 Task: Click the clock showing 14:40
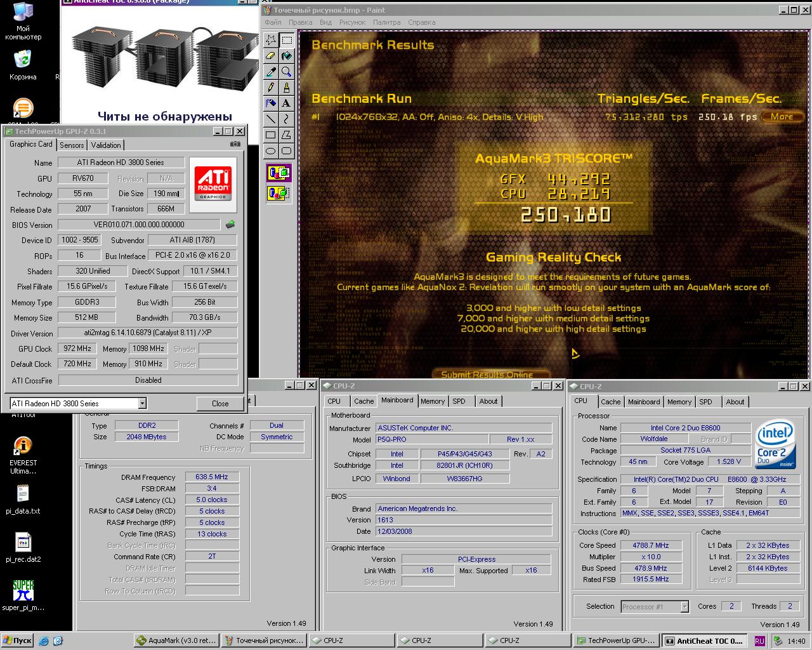796,641
